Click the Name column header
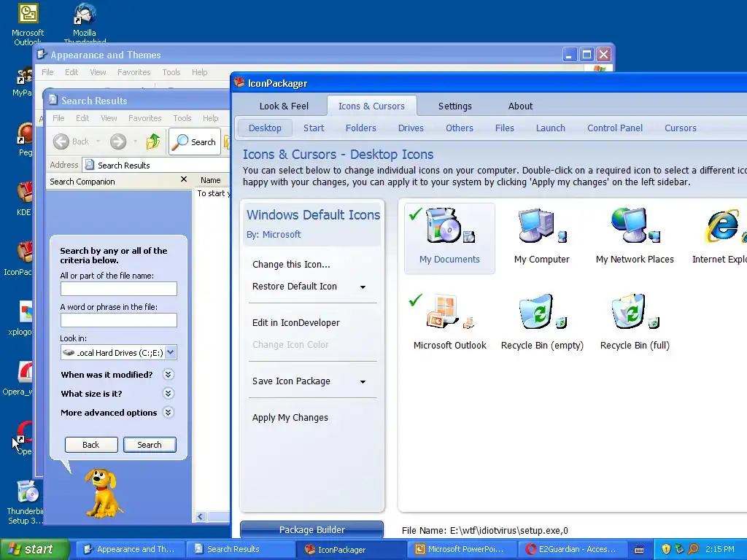The height and width of the screenshot is (560, 747). [x=211, y=180]
